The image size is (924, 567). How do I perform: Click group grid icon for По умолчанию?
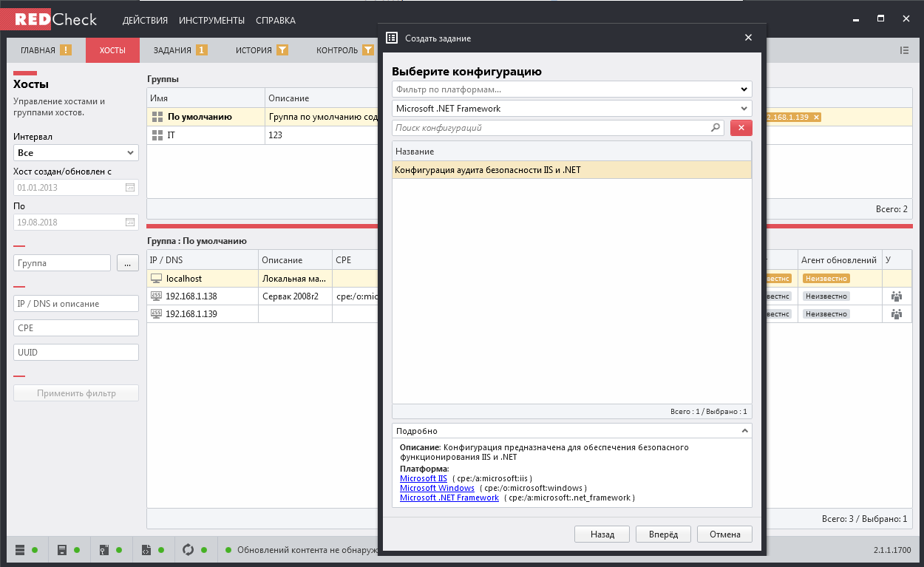coord(157,117)
